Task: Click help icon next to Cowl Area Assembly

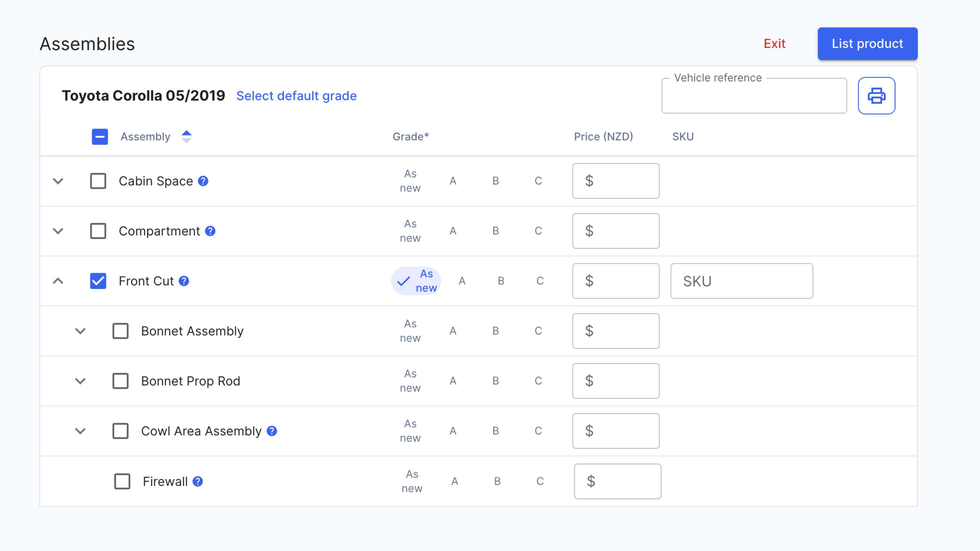Action: click(x=272, y=431)
